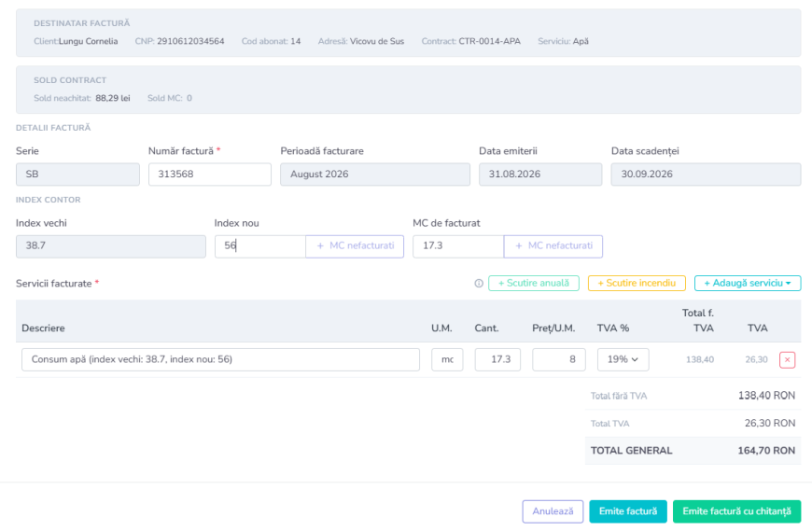Edit the Număr factură field

210,175
